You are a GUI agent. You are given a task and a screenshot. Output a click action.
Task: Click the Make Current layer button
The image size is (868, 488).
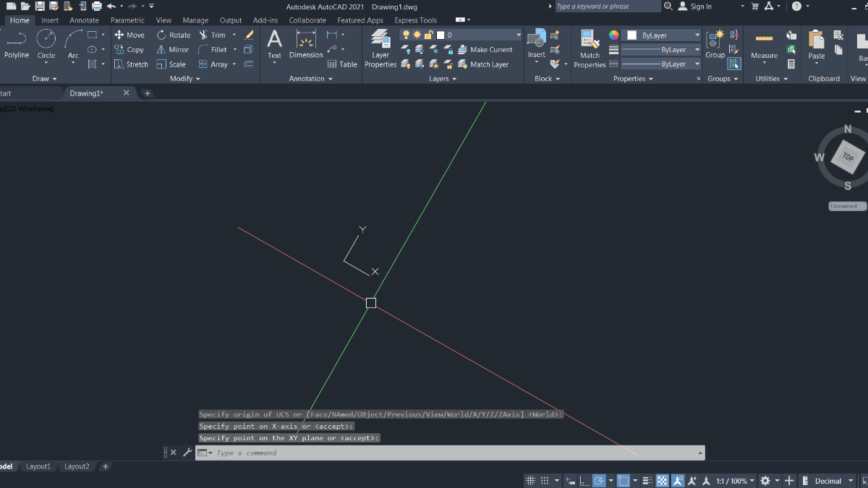tap(485, 50)
